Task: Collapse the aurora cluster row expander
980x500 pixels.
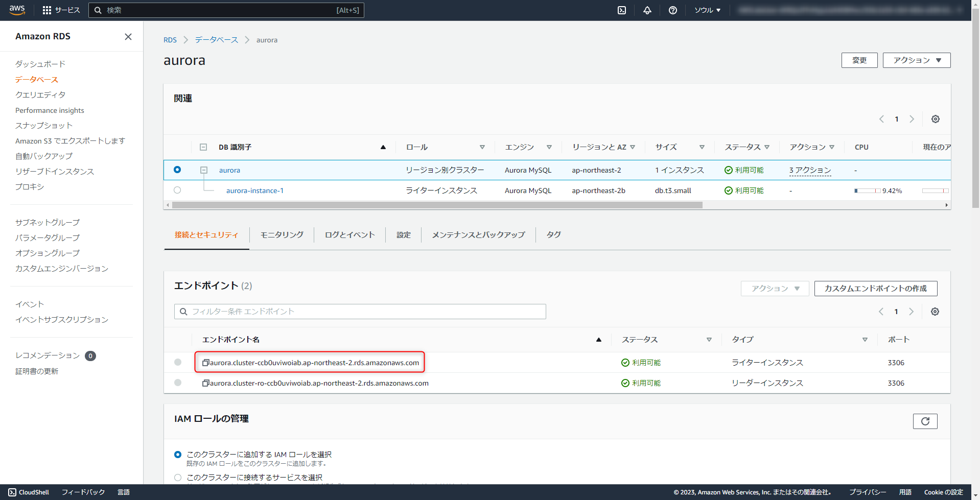Action: tap(203, 170)
